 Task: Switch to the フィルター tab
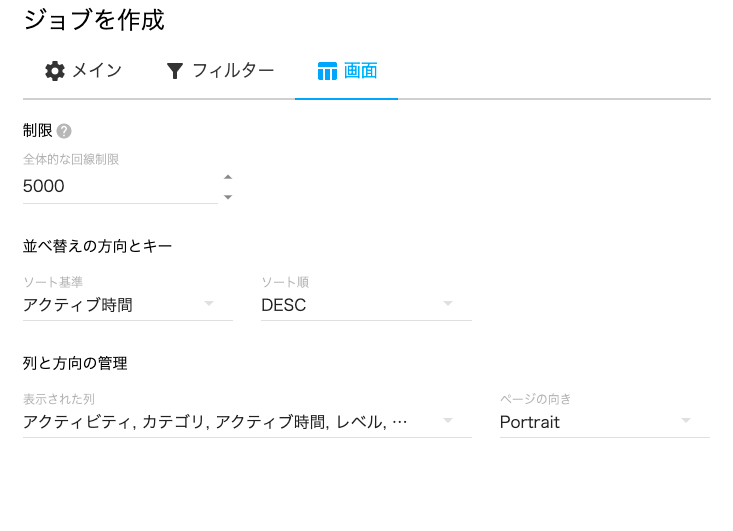pyautogui.click(x=232, y=71)
